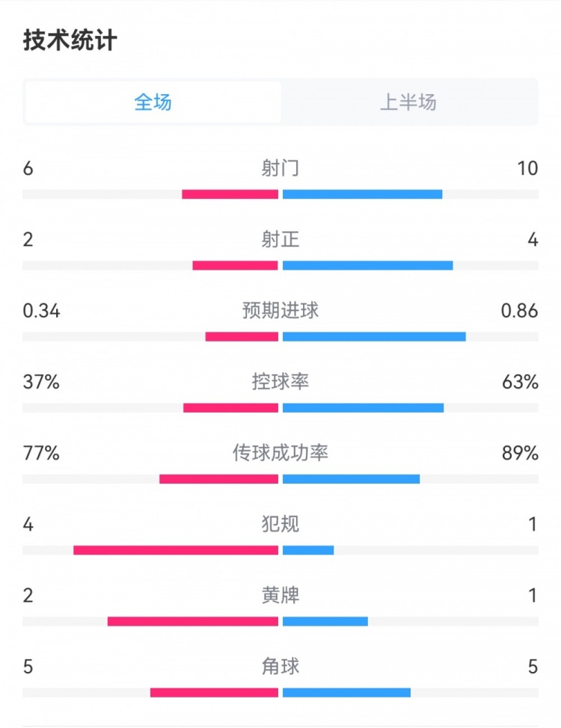The height and width of the screenshot is (728, 561).
Task: Tap the 犯规 stat label
Action: click(280, 524)
